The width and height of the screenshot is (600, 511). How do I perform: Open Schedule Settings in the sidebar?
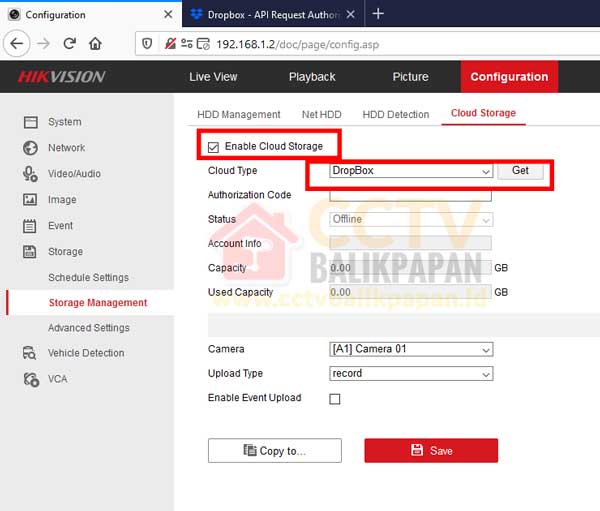pyautogui.click(x=88, y=278)
